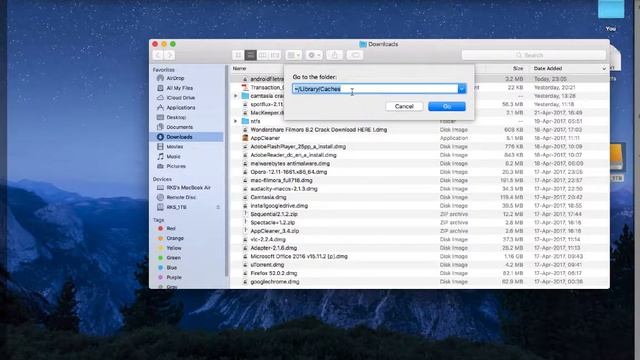This screenshot has height=360, width=640.
Task: Expand the camtasia folder disclosure triangle
Action: click(x=236, y=96)
